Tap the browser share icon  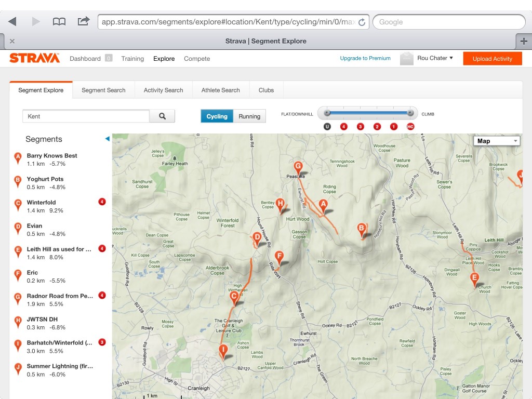[83, 21]
